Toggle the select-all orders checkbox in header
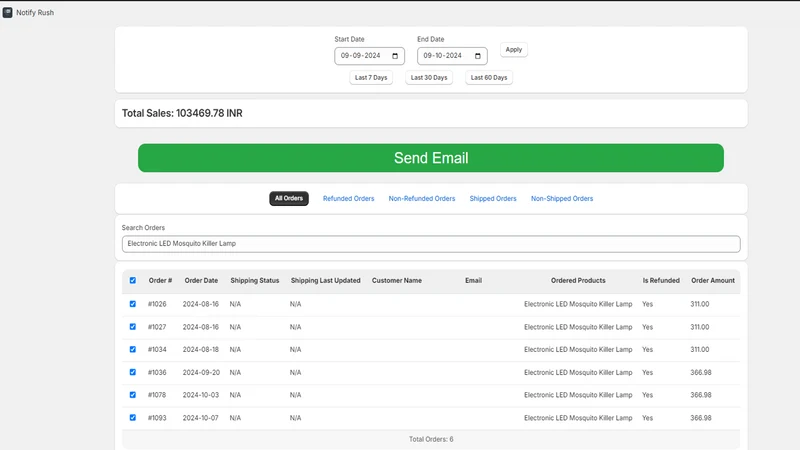 [133, 281]
